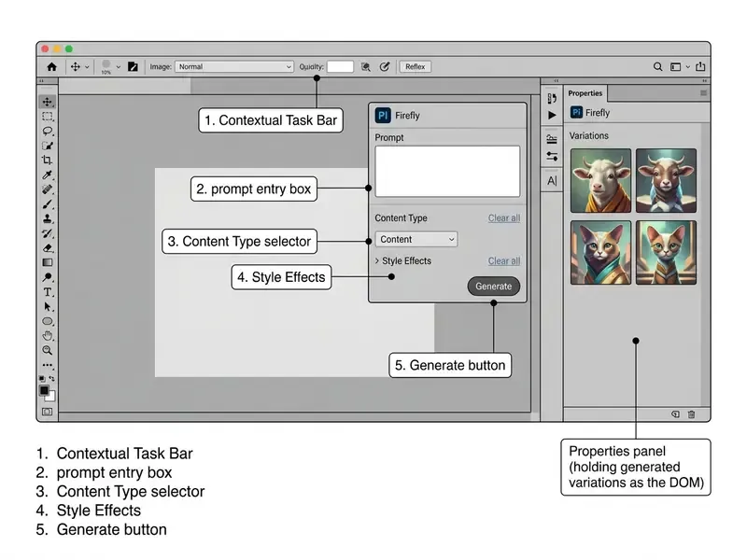Reset to default foreground and background colors
This screenshot has width=747, height=560.
(42, 379)
